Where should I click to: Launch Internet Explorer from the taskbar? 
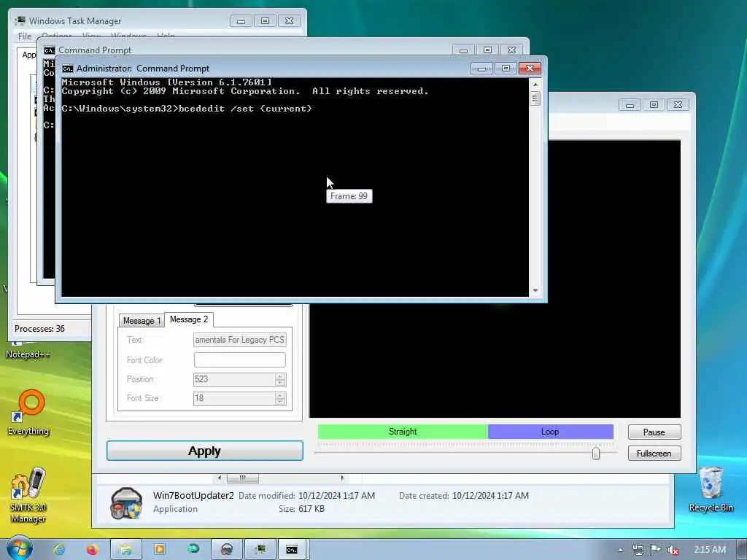point(60,550)
